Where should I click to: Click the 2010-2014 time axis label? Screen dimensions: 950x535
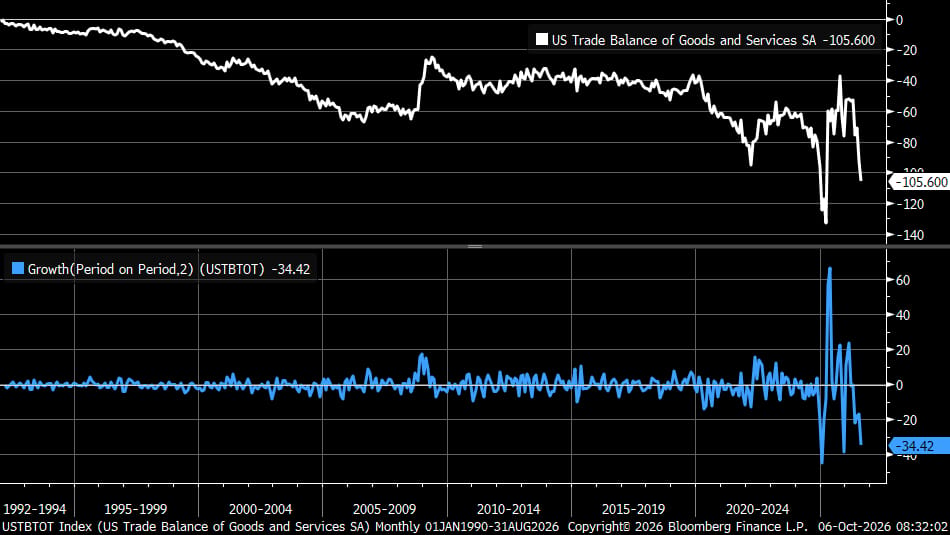[x=508, y=509]
